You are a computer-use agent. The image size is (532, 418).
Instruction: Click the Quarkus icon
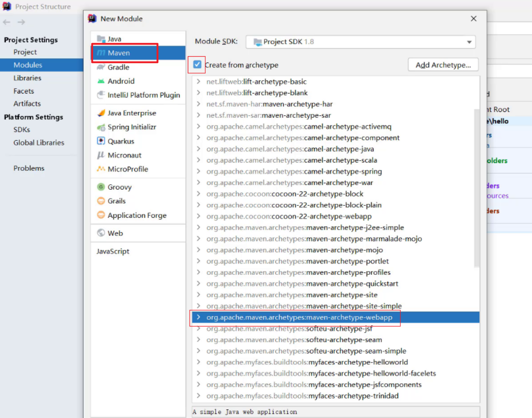[101, 141]
